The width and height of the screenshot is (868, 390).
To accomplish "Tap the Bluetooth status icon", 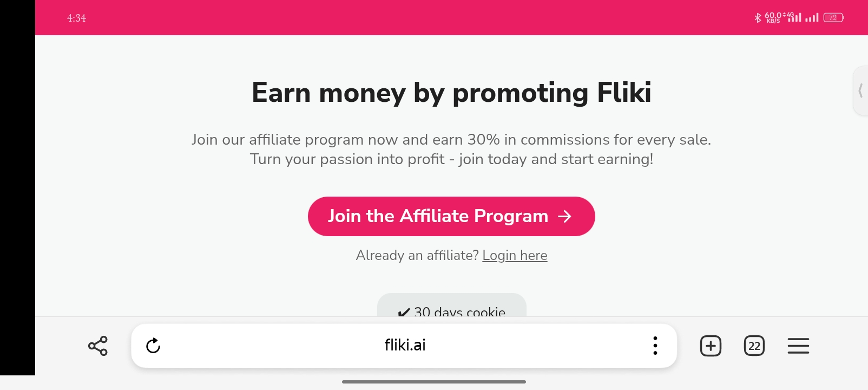I will 758,18.
